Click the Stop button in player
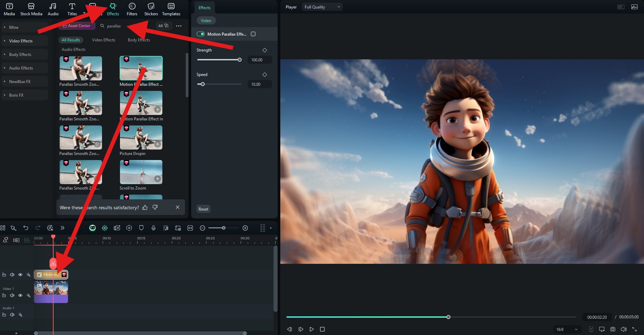This screenshot has width=644, height=335. 322,329
